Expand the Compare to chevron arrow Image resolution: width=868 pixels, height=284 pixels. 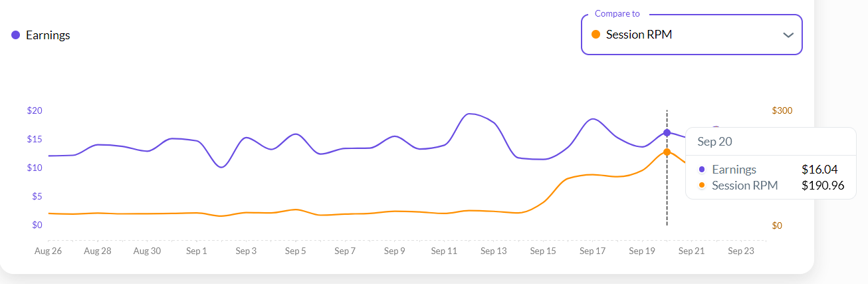coord(788,35)
